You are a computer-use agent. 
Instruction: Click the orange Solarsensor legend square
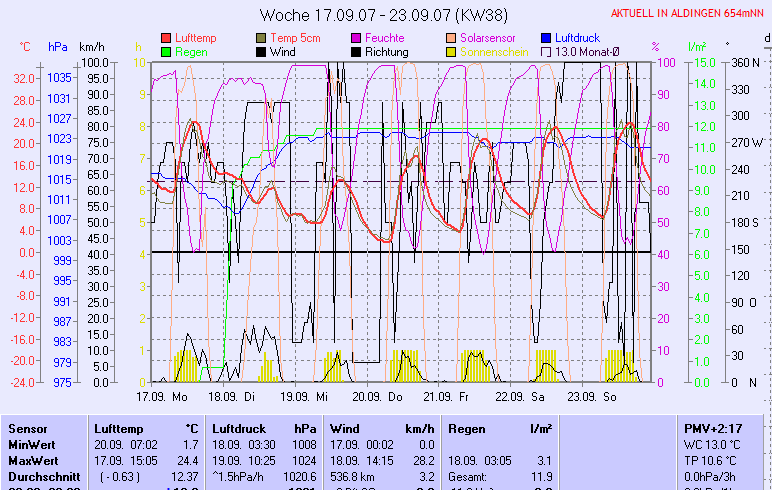coord(452,38)
